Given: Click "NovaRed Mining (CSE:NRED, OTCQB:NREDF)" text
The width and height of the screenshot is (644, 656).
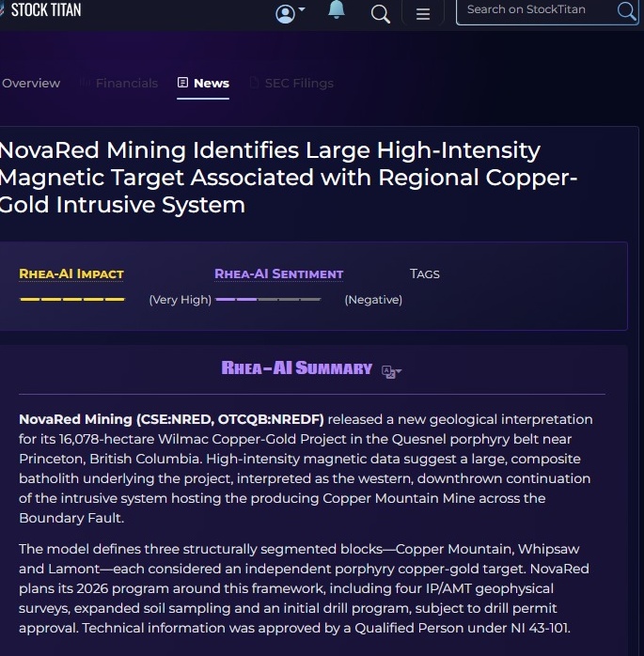Looking at the screenshot, I should coord(171,419).
